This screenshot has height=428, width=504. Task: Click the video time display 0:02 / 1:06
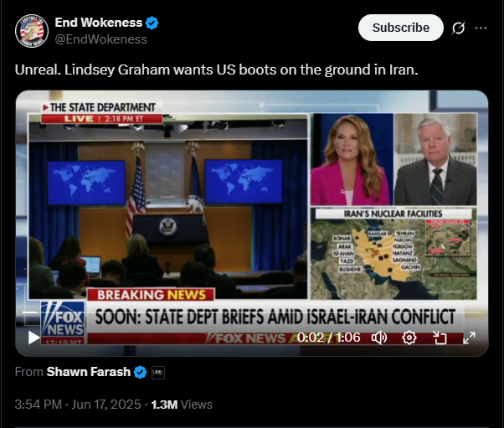(x=328, y=338)
